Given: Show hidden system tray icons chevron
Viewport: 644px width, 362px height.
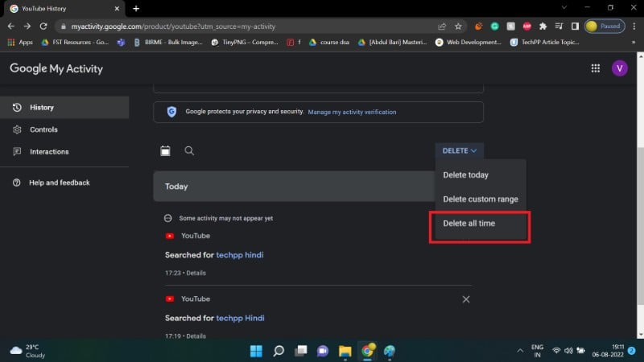Looking at the screenshot, I should [x=520, y=351].
